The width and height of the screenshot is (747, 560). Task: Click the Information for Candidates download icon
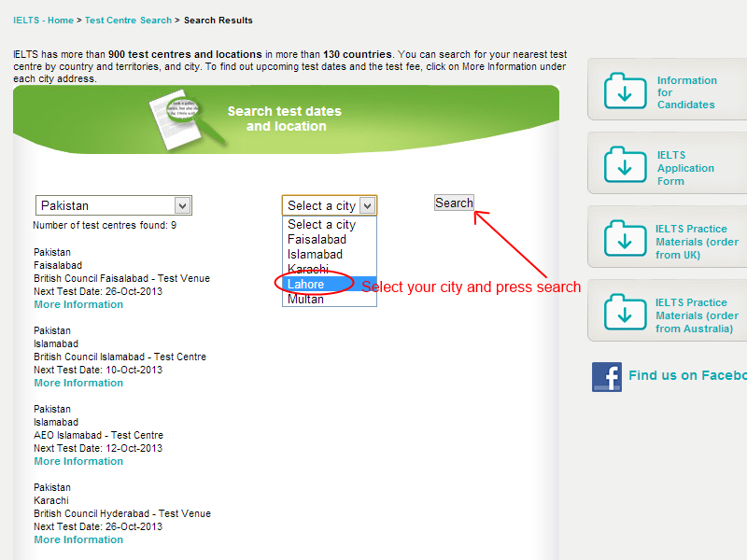[x=625, y=91]
